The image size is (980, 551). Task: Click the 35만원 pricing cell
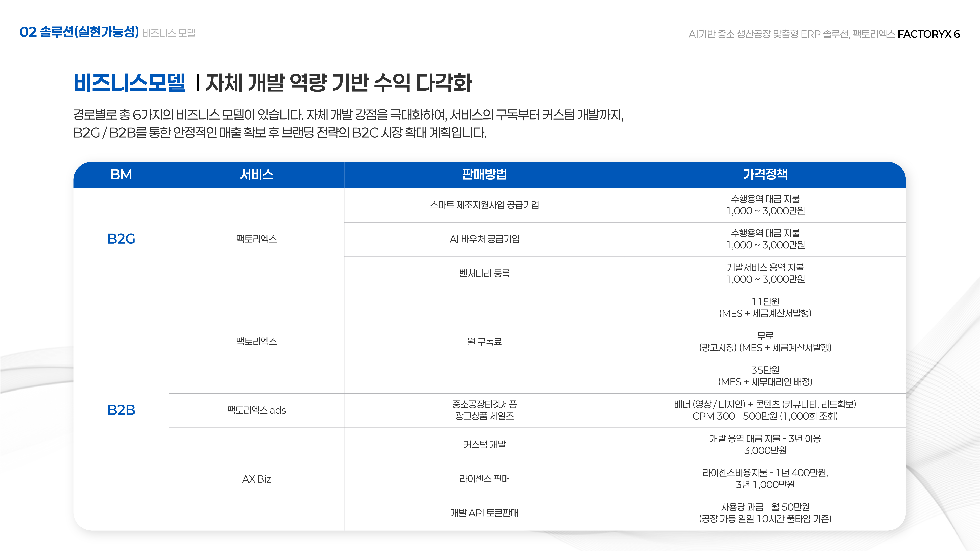point(765,376)
